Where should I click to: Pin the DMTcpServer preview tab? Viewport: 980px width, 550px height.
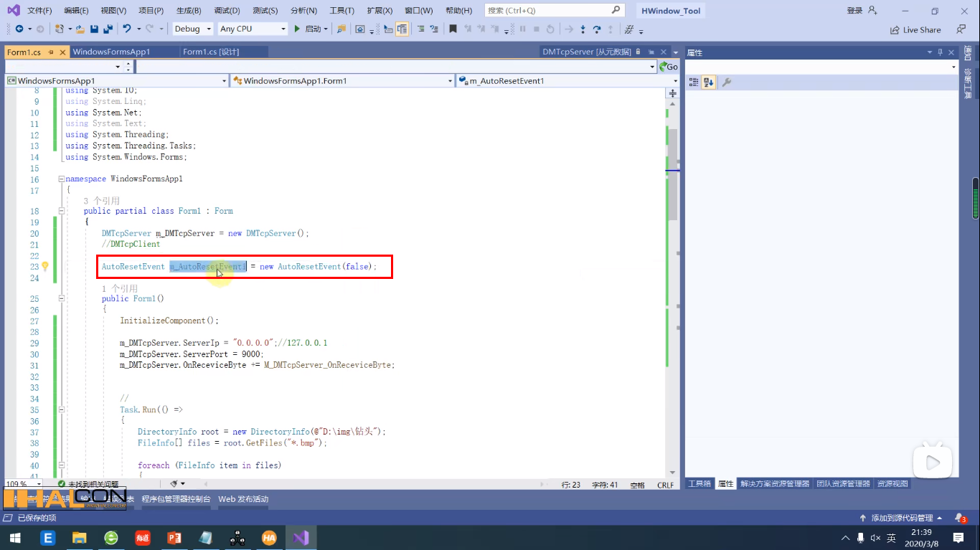(651, 52)
